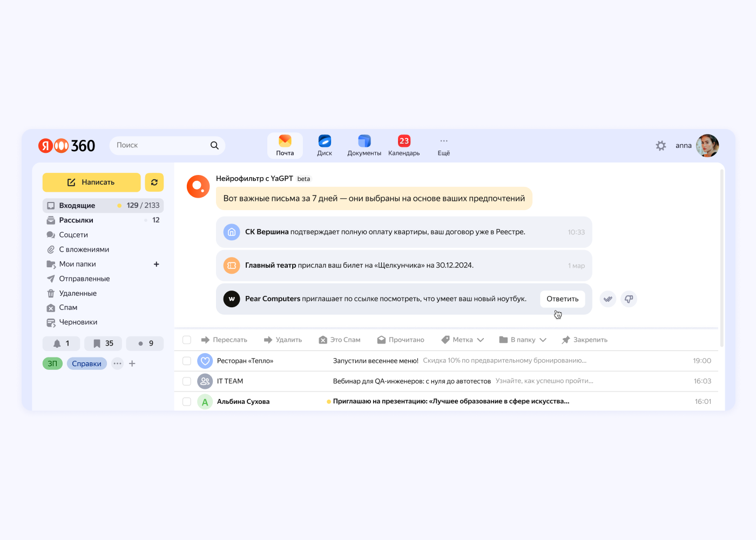Click the Pear Computers logo icon
This screenshot has height=540, width=756.
coord(232,299)
